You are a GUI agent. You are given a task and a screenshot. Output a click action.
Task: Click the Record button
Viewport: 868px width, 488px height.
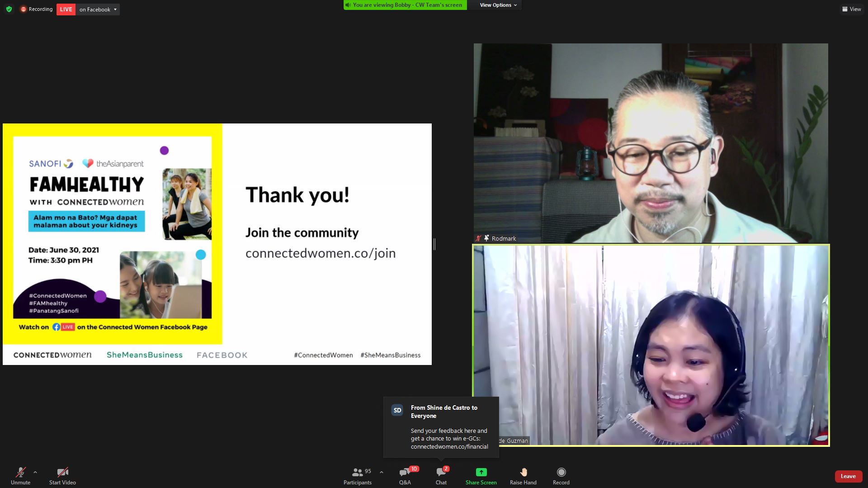pos(561,476)
